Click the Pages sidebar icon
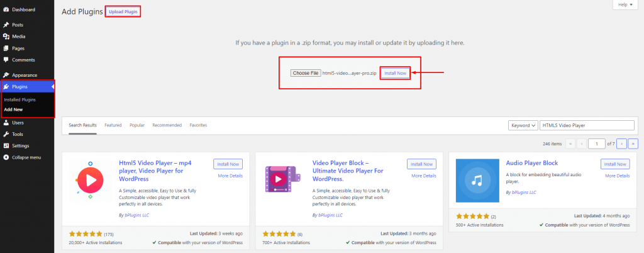 click(6, 48)
